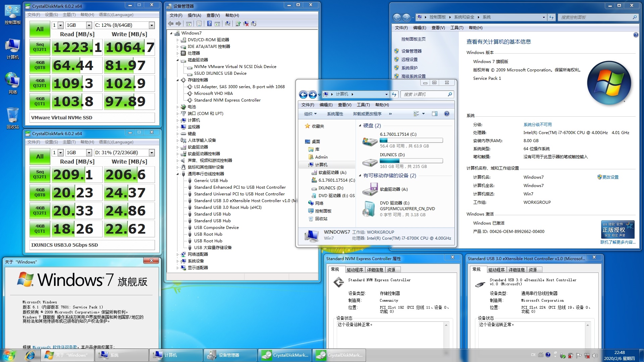The width and height of the screenshot is (644, 362).
Task: Click Seq Q32T1 test button in the C: drive CrystalDiskMark
Action: coord(40,47)
